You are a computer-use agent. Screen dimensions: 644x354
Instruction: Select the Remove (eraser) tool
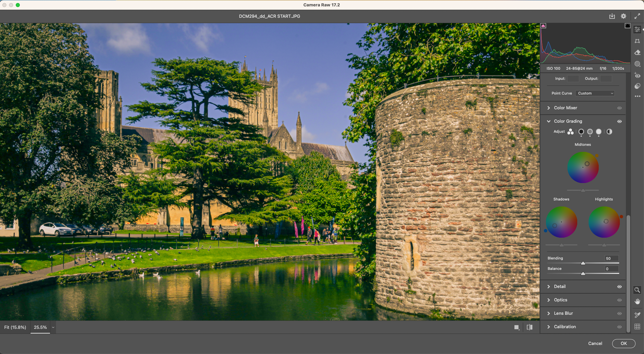637,52
